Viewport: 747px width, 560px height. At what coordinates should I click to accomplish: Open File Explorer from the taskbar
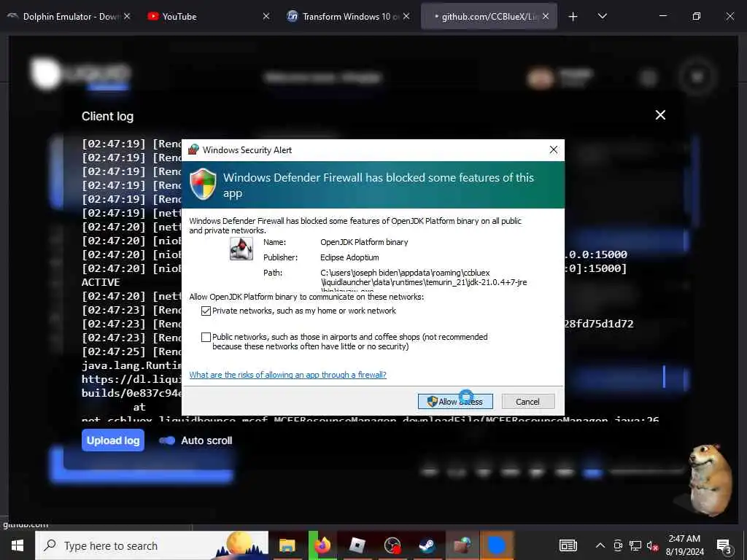[x=287, y=545]
